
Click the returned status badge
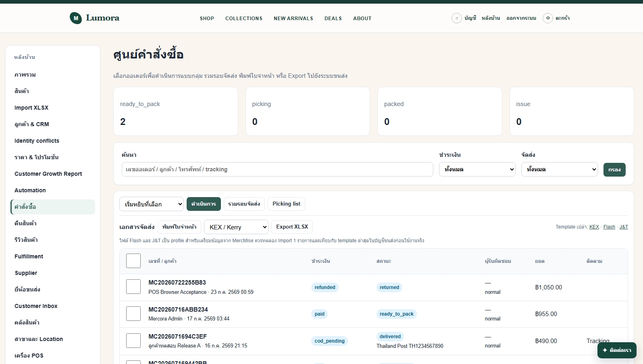click(389, 287)
